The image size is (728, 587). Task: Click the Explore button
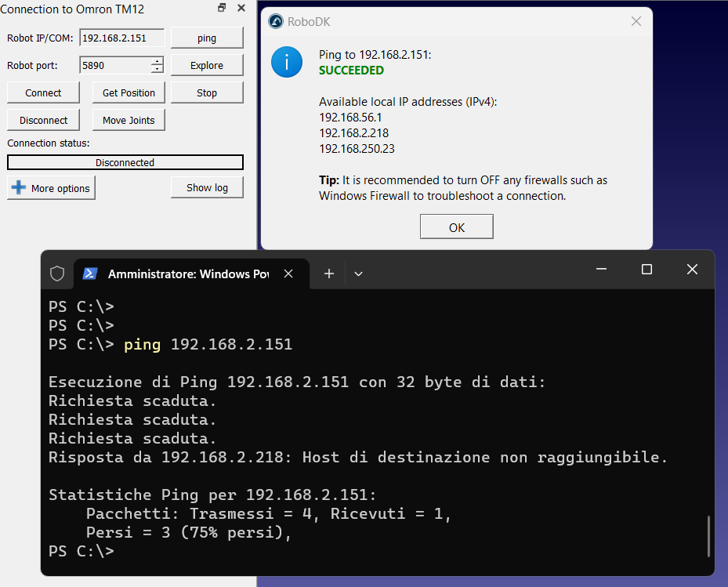pos(207,65)
